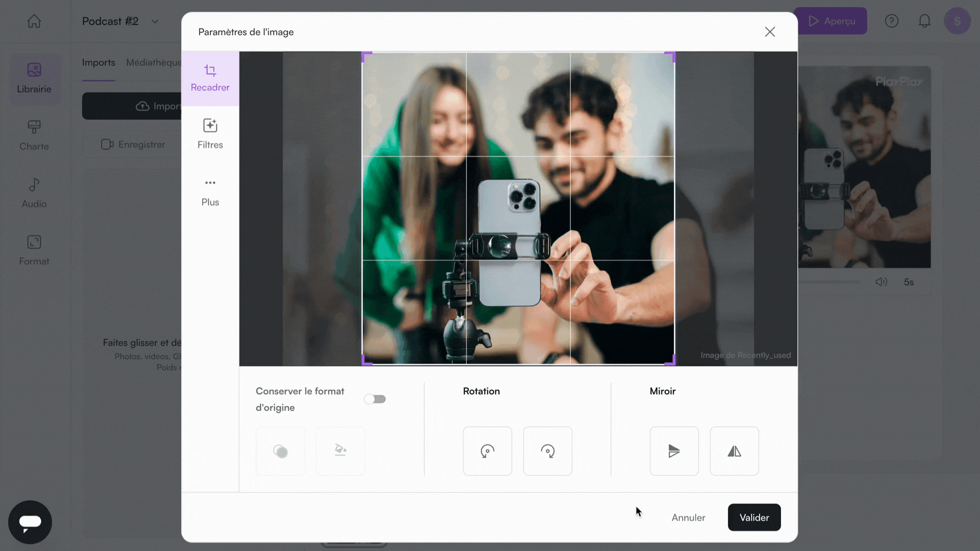This screenshot has width=980, height=551.
Task: Click the preview thumbnail behind the dialog
Action: pyautogui.click(x=864, y=167)
